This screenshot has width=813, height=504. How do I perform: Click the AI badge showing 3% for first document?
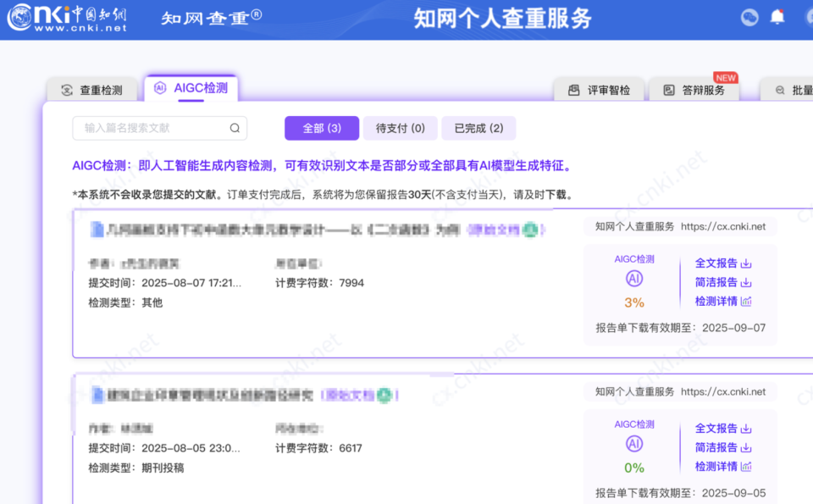(633, 280)
